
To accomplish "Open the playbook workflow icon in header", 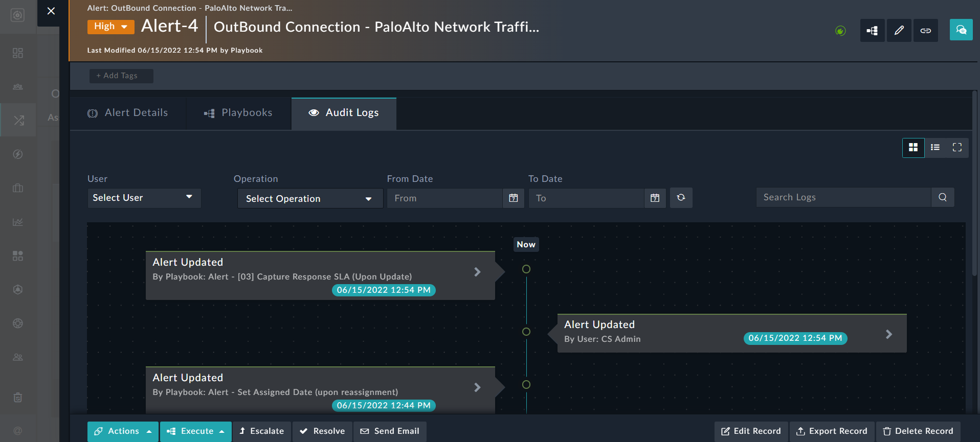I will 872,31.
